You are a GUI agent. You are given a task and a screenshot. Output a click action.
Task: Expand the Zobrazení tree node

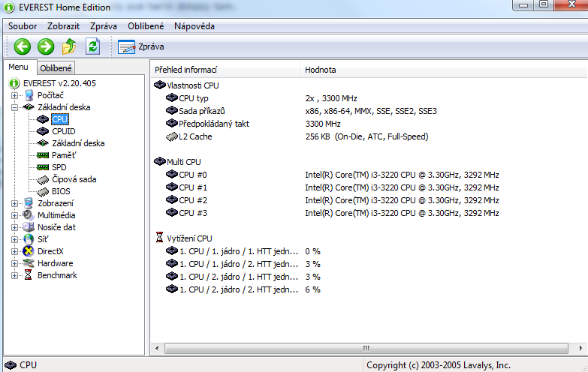click(14, 203)
